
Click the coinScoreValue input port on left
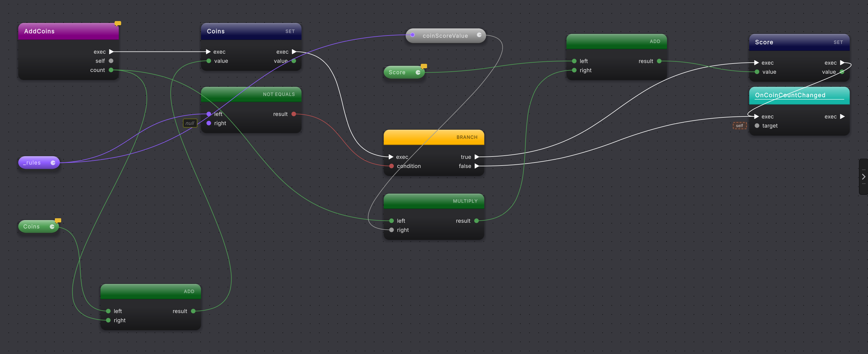click(x=412, y=35)
